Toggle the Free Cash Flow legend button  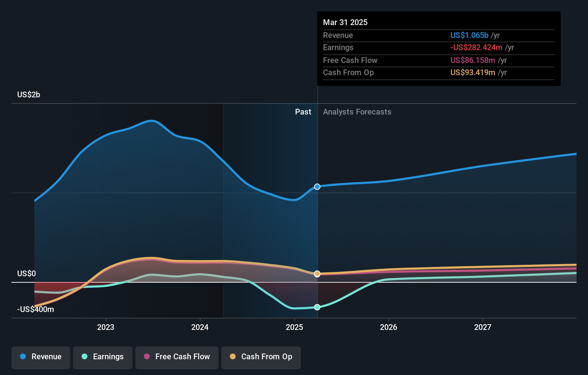pos(177,357)
